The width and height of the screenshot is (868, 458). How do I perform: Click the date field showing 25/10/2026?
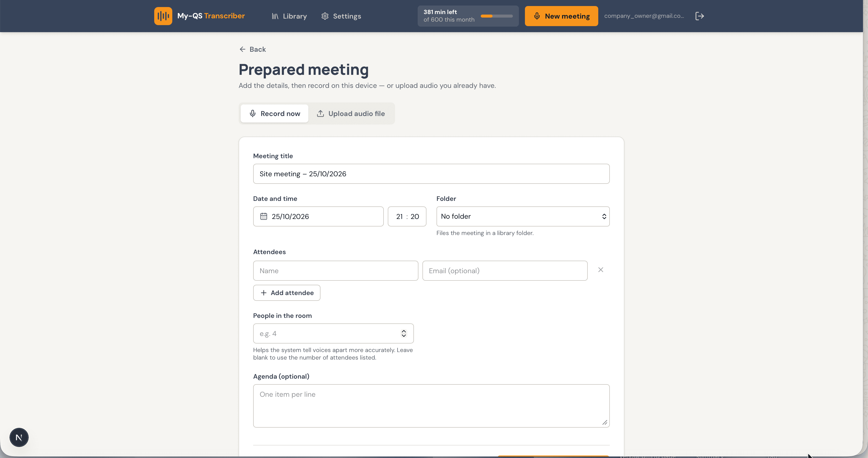318,216
